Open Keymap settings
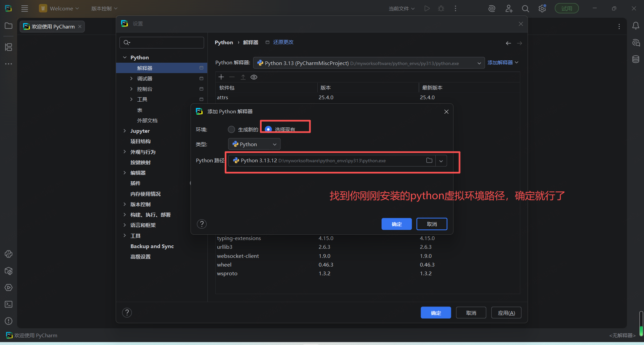Viewport: 644px width, 345px height. pyautogui.click(x=141, y=162)
